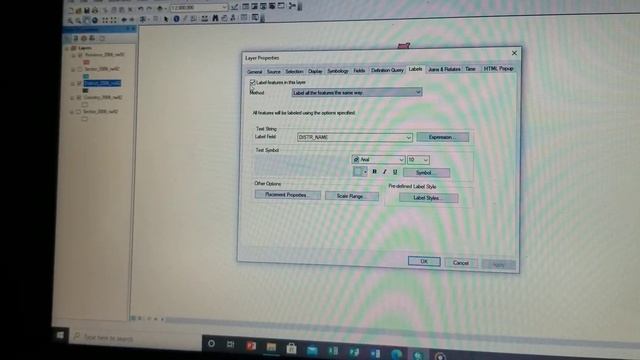Screen dimensions: 640x360
Task: Click the Add Data icon
Action: pos(160,8)
